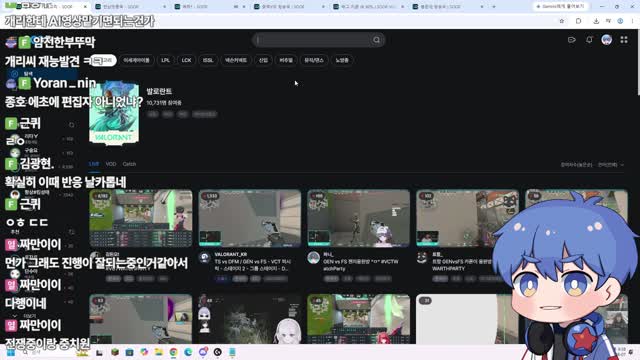Open File Explorer from taskbar
The width and height of the screenshot is (640, 360).
tap(158, 352)
